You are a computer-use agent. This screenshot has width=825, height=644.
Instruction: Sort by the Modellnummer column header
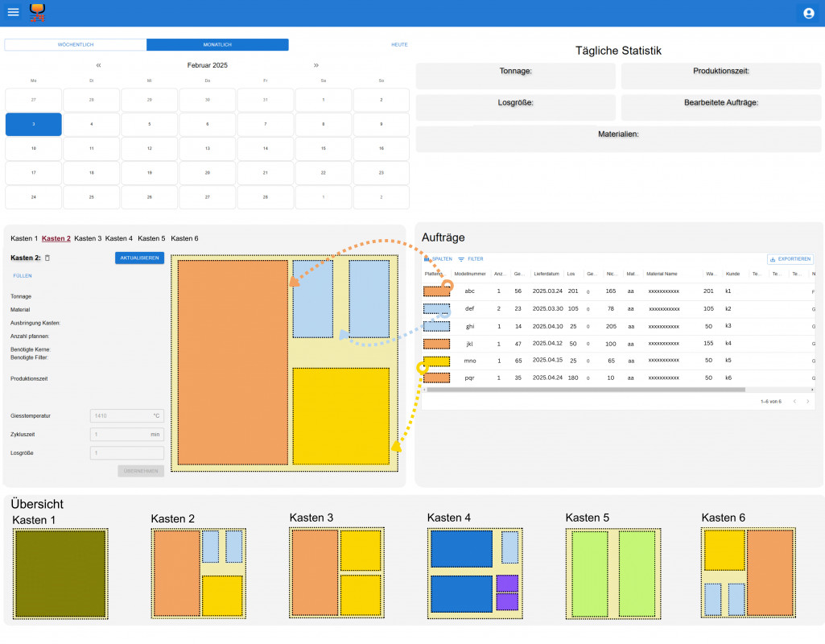click(x=470, y=275)
